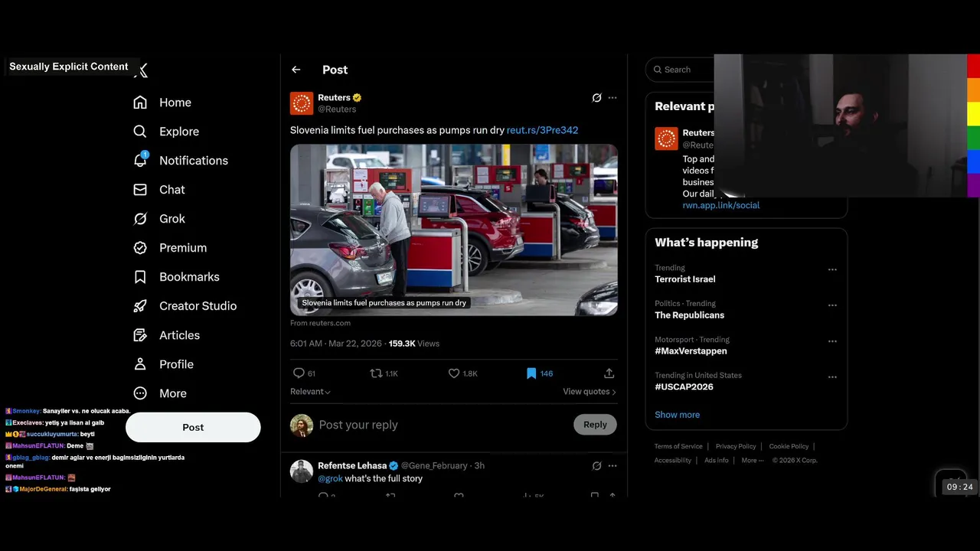Click the Chat envelope icon
This screenshot has width=980, height=551.
[140, 190]
